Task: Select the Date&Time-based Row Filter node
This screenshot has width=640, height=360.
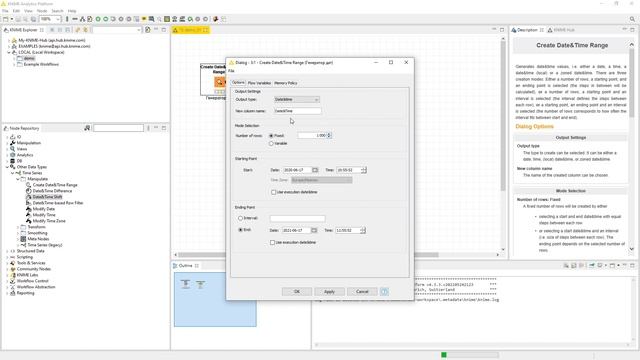Action: pos(58,203)
